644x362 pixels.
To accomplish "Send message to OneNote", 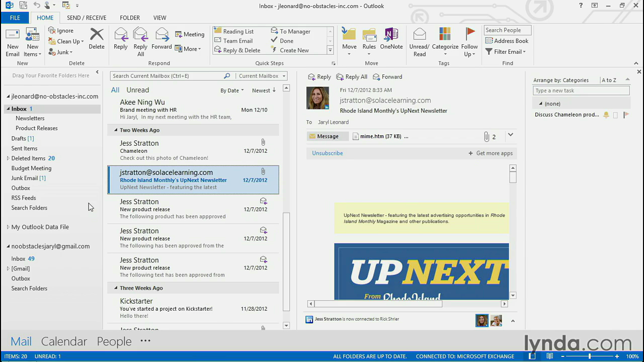I will click(x=391, y=39).
